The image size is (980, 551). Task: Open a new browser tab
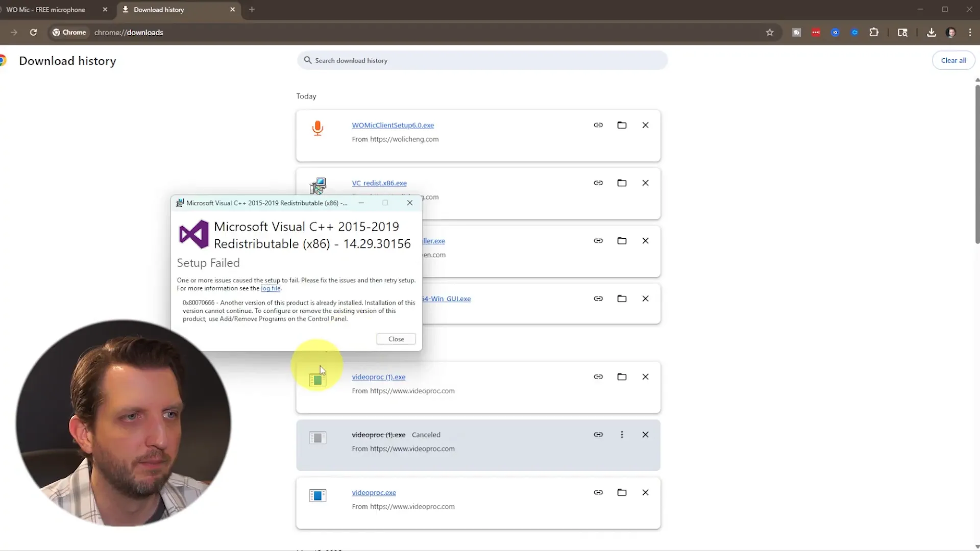252,10
